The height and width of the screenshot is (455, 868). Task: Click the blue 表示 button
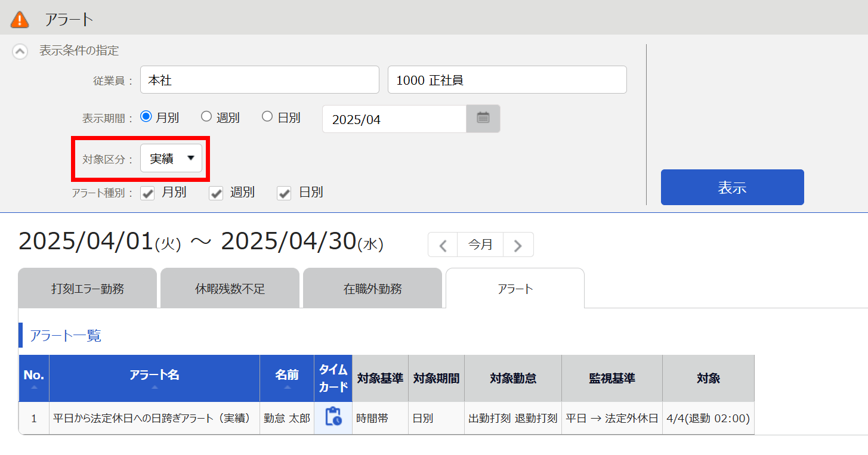pos(732,187)
